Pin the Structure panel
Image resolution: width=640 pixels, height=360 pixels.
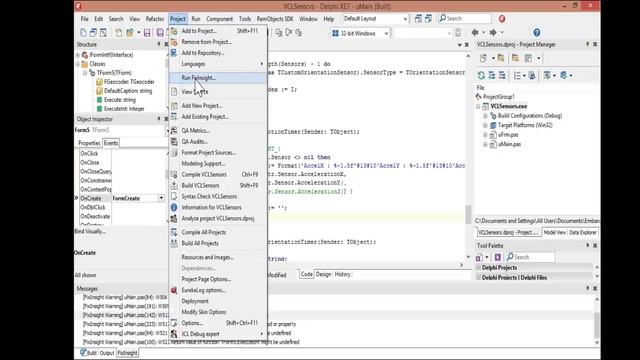pyautogui.click(x=159, y=44)
